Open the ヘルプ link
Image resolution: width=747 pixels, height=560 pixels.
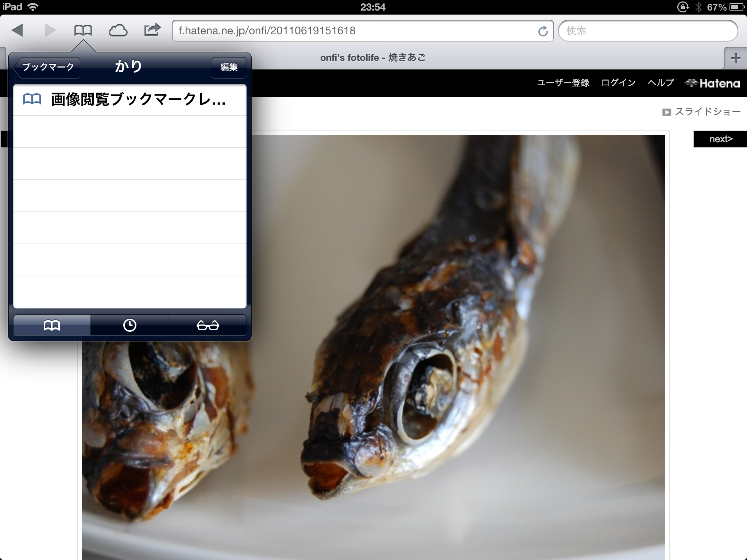pos(661,83)
